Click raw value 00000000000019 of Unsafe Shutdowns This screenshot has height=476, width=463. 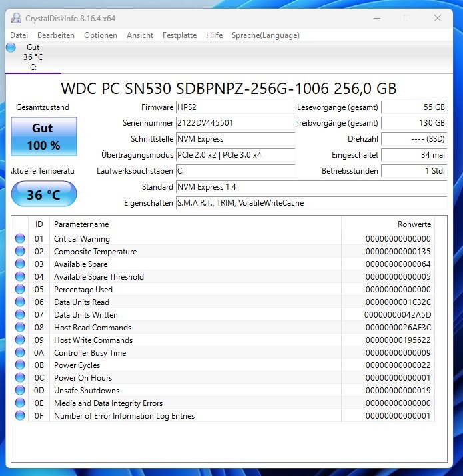pyautogui.click(x=398, y=391)
